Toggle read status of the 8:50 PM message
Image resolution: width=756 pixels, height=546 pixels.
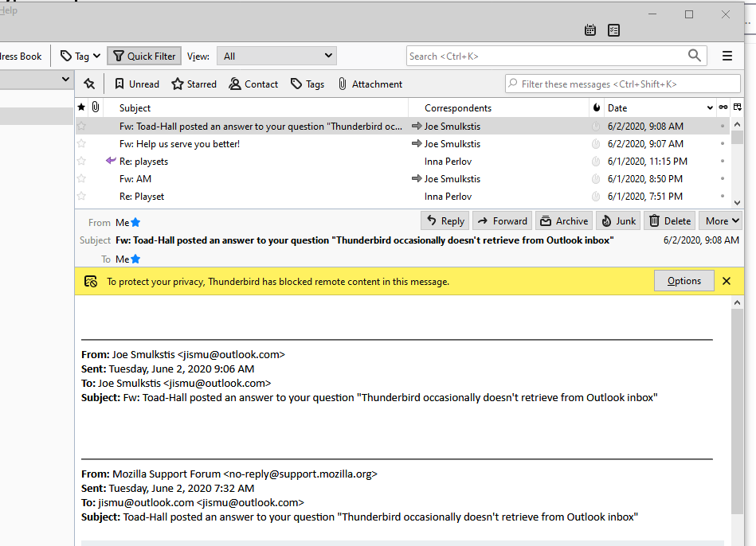(x=723, y=179)
